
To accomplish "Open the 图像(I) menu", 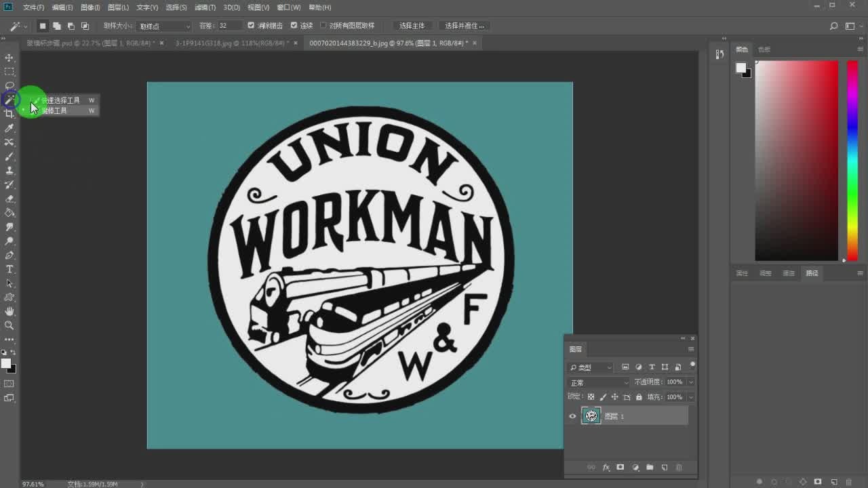I will pyautogui.click(x=90, y=7).
